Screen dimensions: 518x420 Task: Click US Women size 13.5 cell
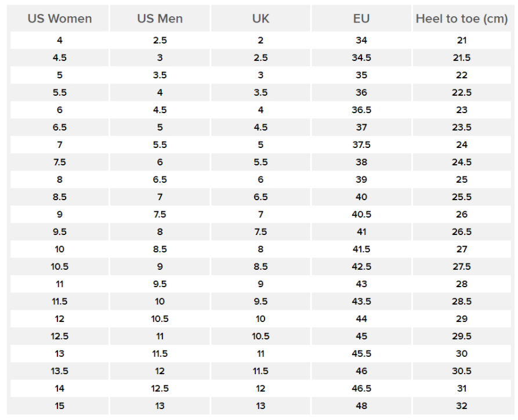60,371
